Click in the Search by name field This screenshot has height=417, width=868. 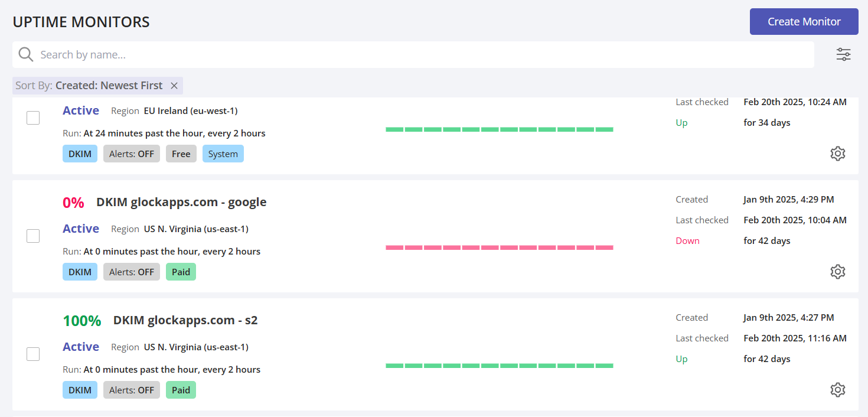click(x=413, y=55)
